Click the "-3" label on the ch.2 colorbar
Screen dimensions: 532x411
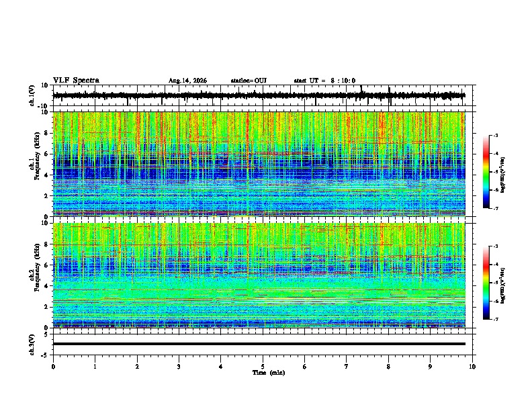[x=496, y=246]
